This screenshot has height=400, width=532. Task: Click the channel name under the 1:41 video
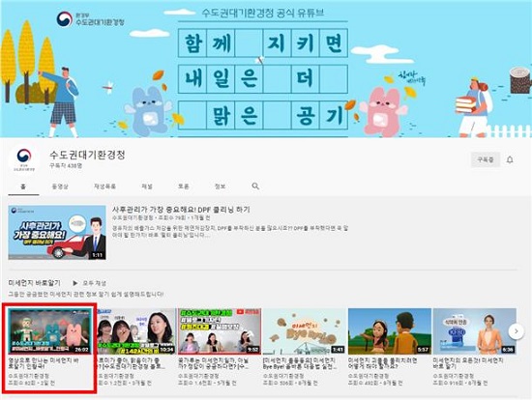pos(283,376)
